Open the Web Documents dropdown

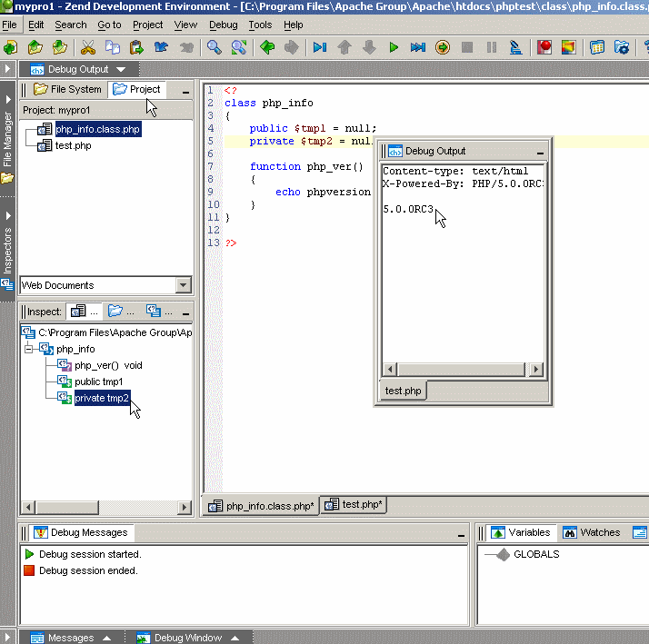183,285
